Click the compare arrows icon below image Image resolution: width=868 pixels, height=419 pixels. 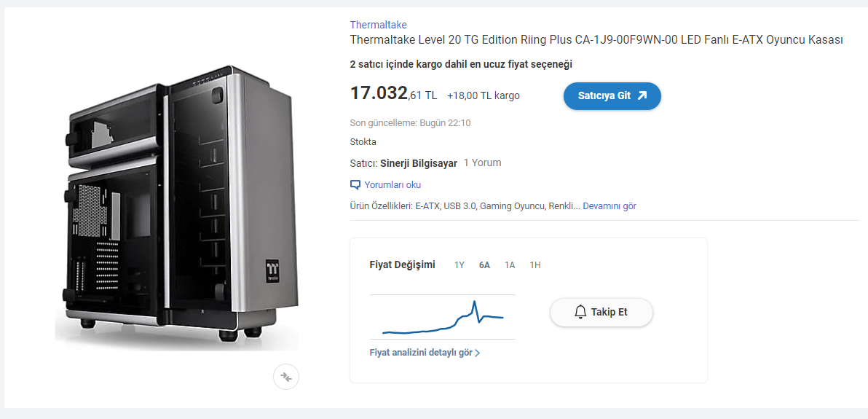[x=286, y=377]
